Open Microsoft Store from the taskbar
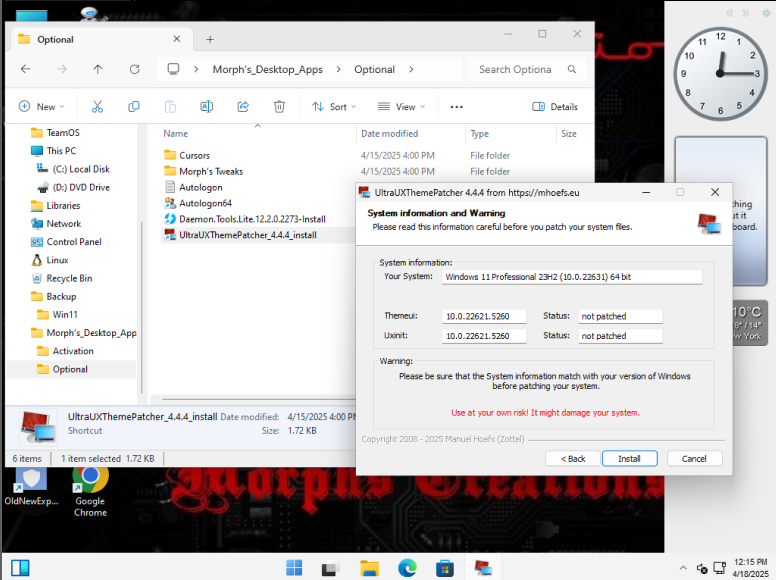The width and height of the screenshot is (776, 580). click(444, 568)
